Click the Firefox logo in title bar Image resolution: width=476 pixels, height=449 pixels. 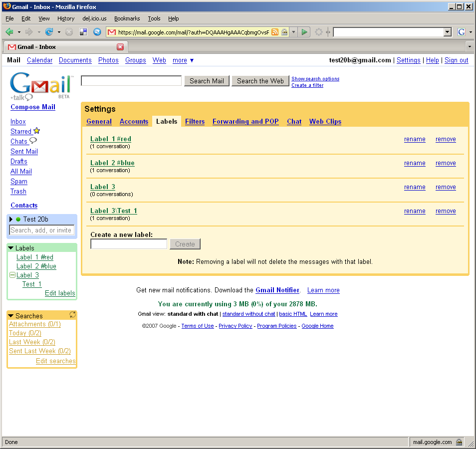coord(6,6)
